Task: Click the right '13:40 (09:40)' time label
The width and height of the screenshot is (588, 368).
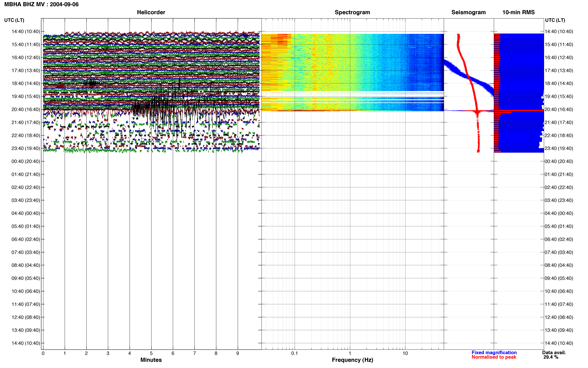Action: [559, 330]
